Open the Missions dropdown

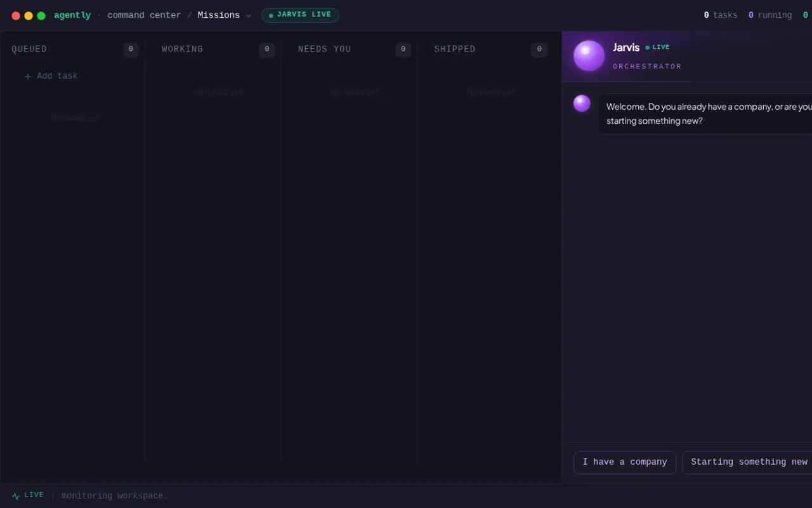tap(225, 15)
